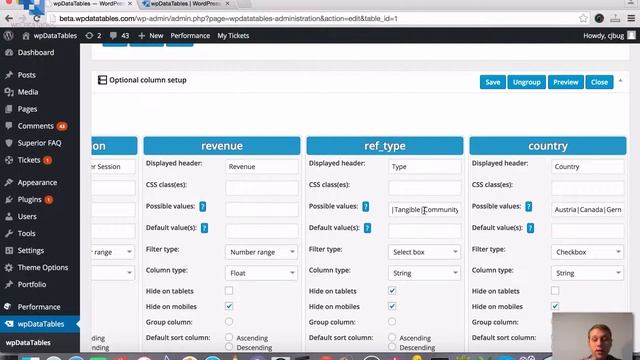The height and width of the screenshot is (360, 640).
Task: Open wpDataTables site name in admin bar
Action: coord(49,36)
